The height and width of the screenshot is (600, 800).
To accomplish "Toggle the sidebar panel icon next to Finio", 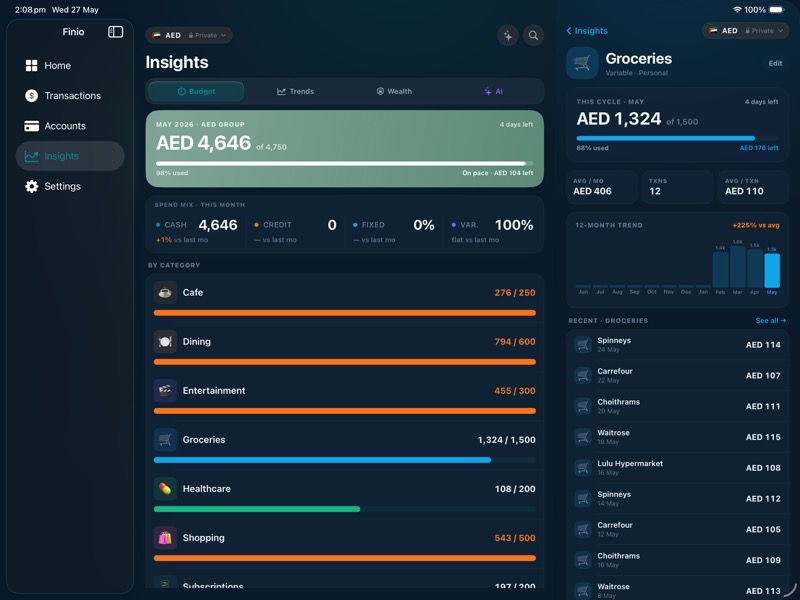I will (115, 32).
